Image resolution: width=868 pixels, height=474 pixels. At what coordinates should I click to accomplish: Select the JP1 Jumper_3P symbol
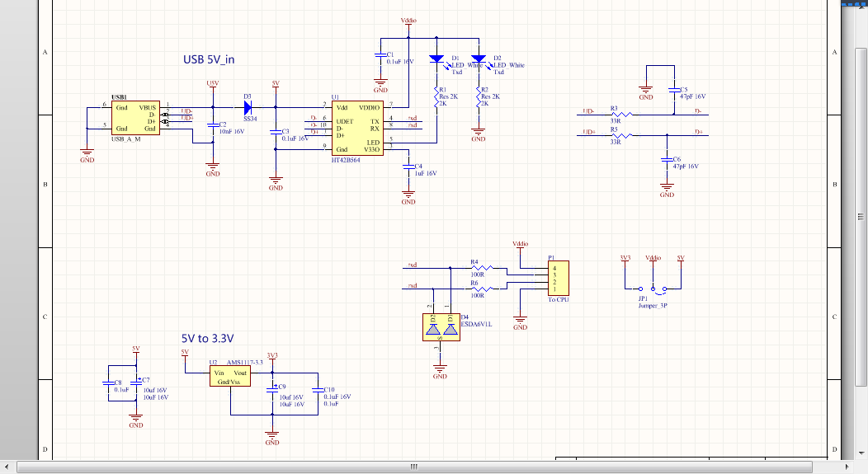653,289
